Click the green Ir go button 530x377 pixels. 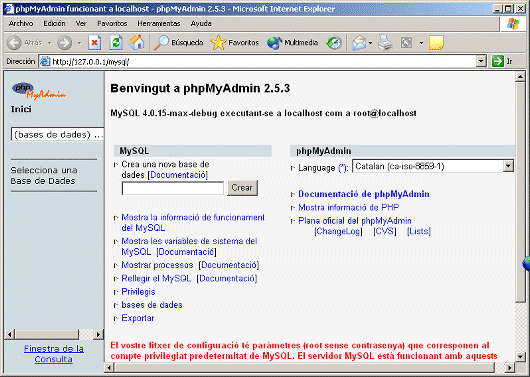(502, 61)
